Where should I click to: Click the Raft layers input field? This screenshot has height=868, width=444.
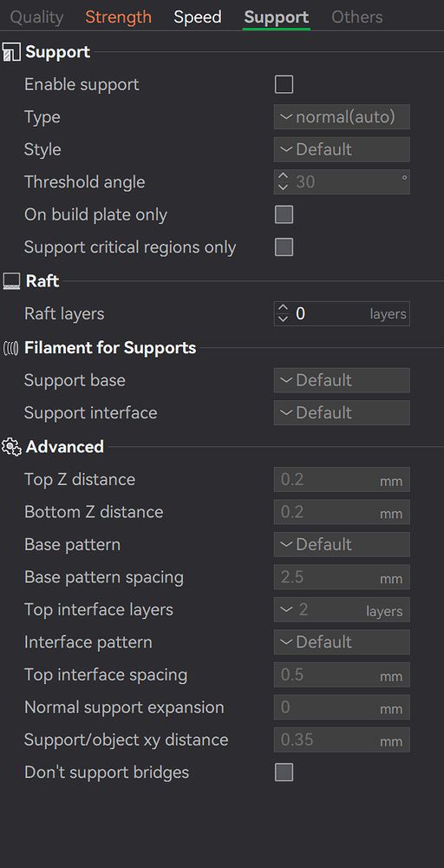coord(342,314)
